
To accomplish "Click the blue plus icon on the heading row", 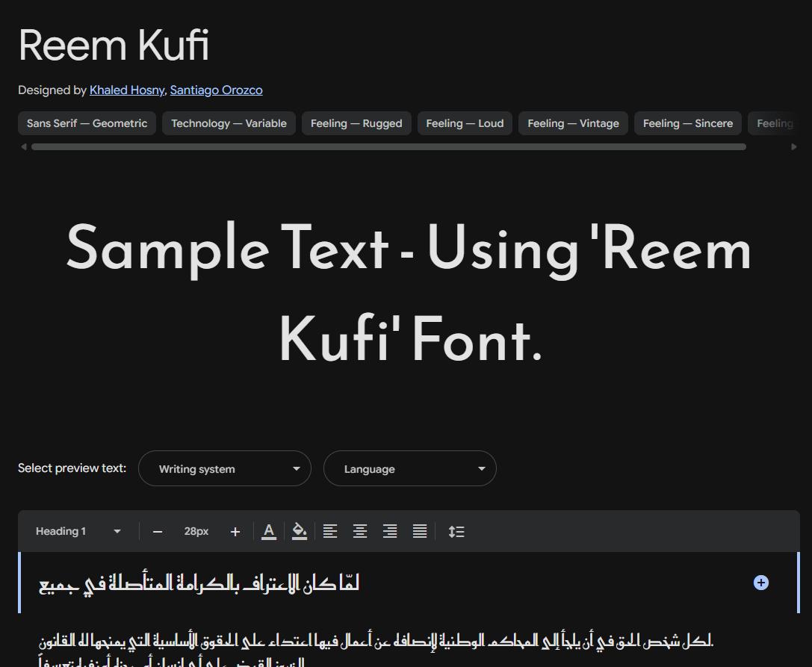I will [x=760, y=583].
